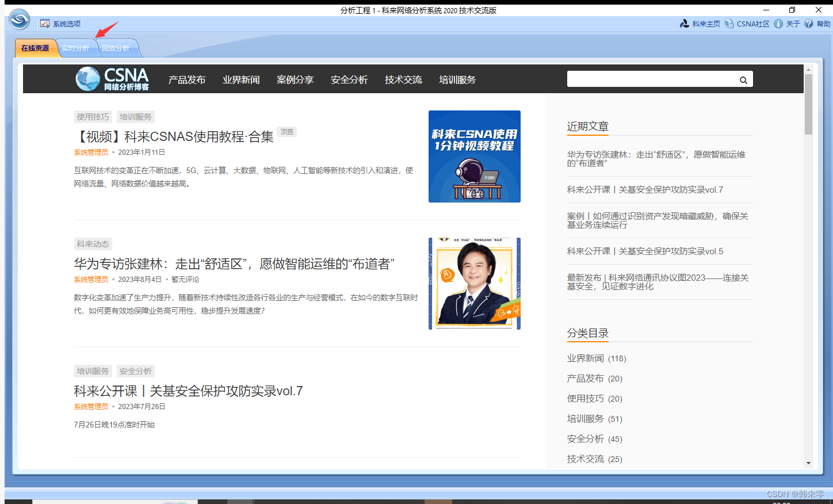Open sidebar link 案例丨如何通过识别资产发现暗藏威胁

click(x=658, y=220)
